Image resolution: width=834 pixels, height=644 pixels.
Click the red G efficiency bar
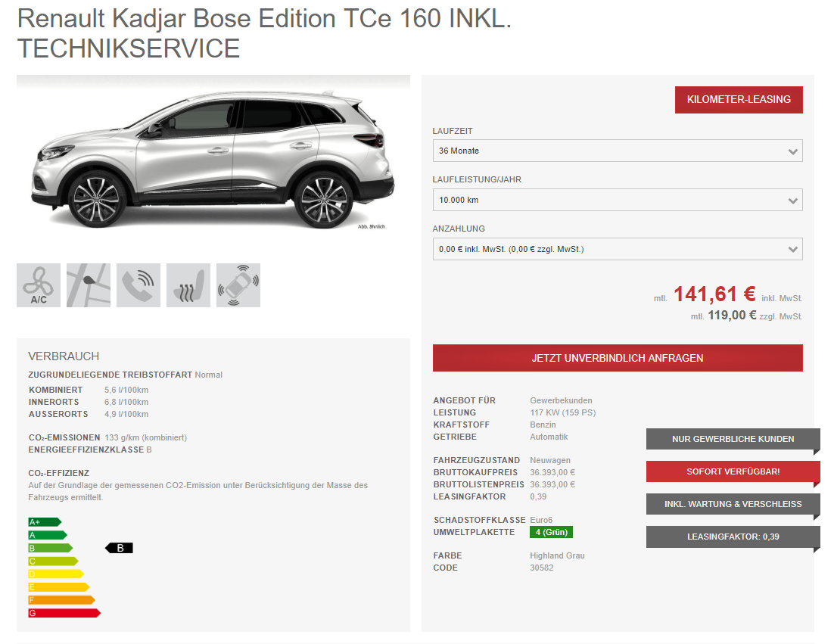[x=64, y=613]
